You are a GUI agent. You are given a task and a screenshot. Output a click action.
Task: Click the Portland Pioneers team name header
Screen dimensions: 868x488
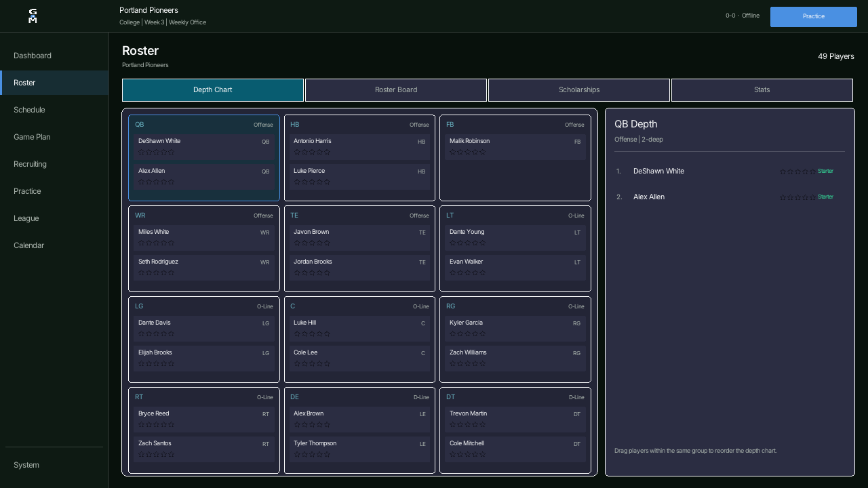pos(149,10)
